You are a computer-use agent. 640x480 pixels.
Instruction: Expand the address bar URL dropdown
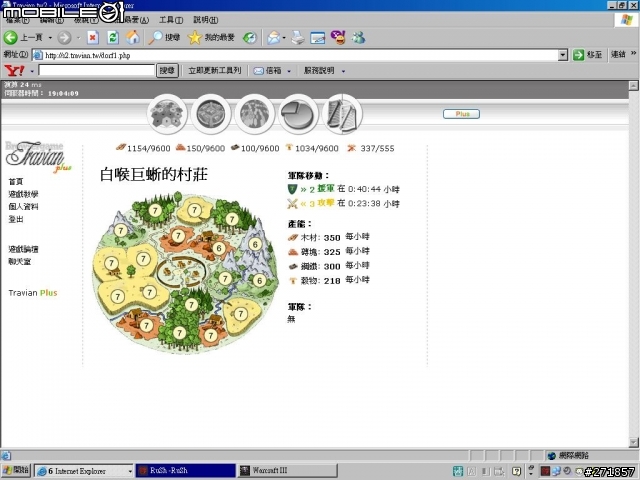(x=563, y=55)
